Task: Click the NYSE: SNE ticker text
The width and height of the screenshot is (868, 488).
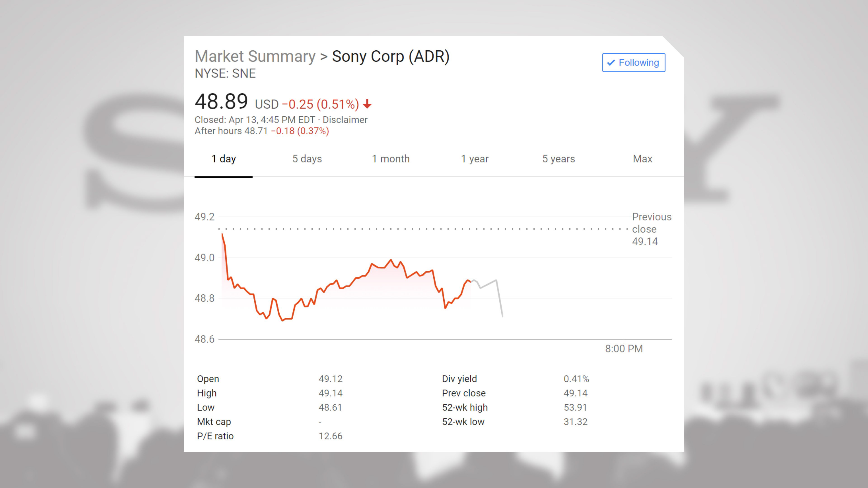Action: point(225,73)
